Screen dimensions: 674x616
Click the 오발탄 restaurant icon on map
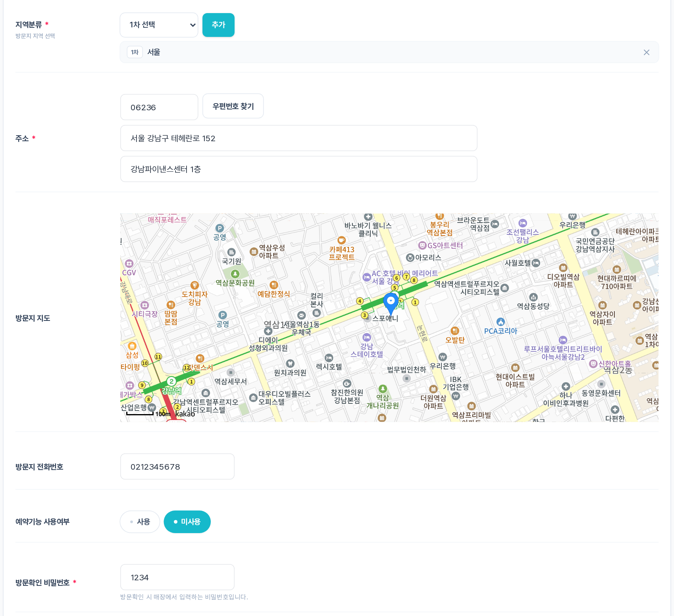[455, 330]
